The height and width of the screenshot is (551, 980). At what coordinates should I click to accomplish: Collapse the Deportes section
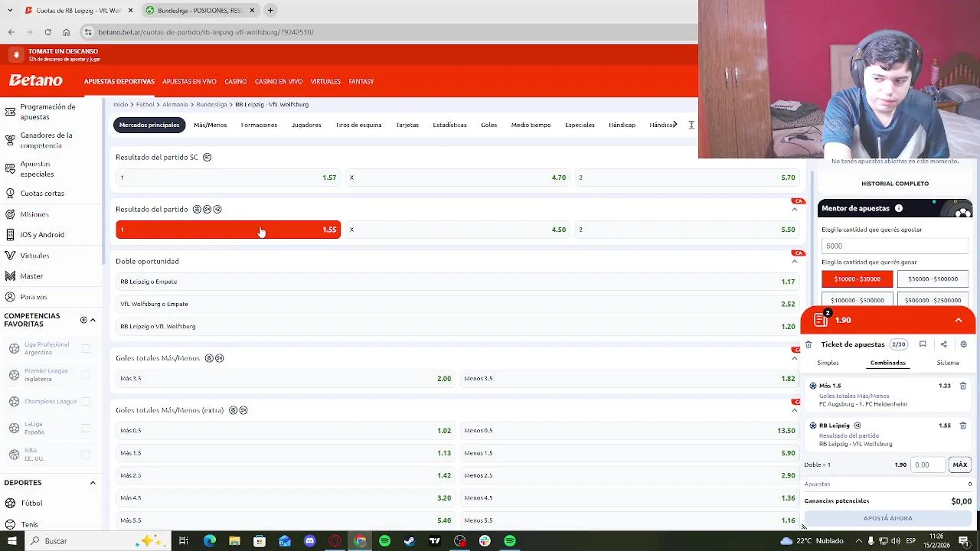[x=93, y=483]
